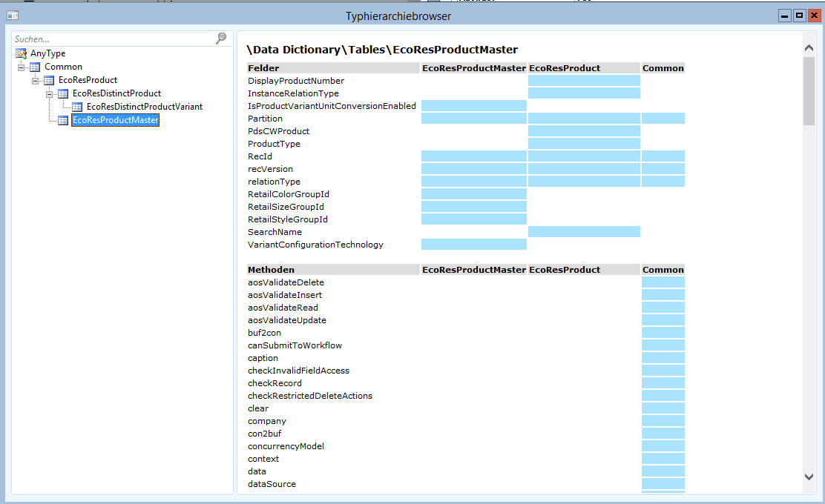Collapse the EcoResProduct tree node
Screen dimensions: 825x504
pyautogui.click(x=36, y=80)
